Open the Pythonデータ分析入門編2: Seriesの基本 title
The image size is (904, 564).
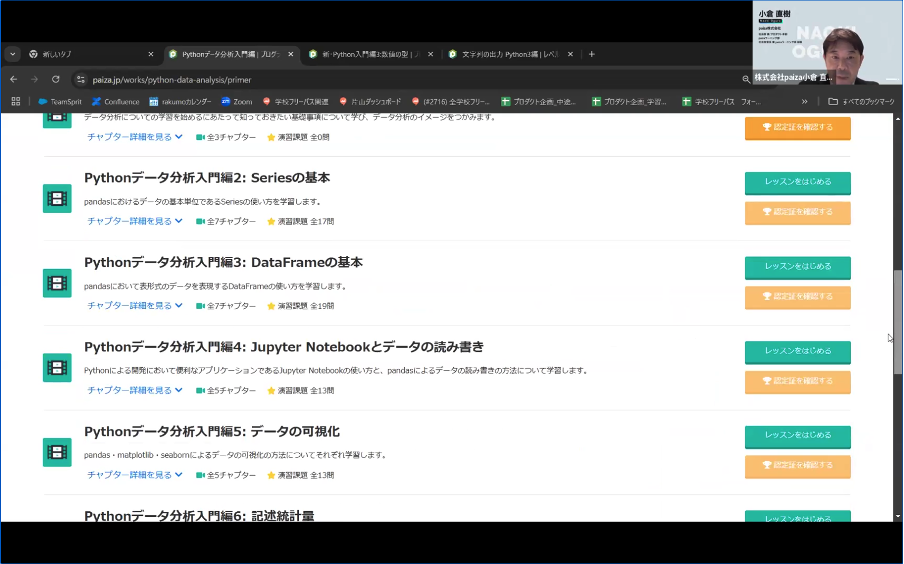[x=207, y=178]
